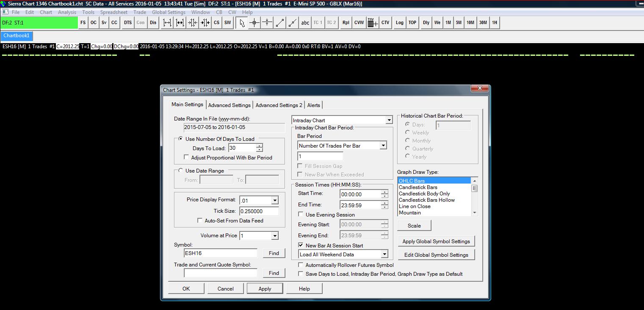Image resolution: width=644 pixels, height=310 pixels.
Task: Click the Symbol input field
Action: (220, 253)
